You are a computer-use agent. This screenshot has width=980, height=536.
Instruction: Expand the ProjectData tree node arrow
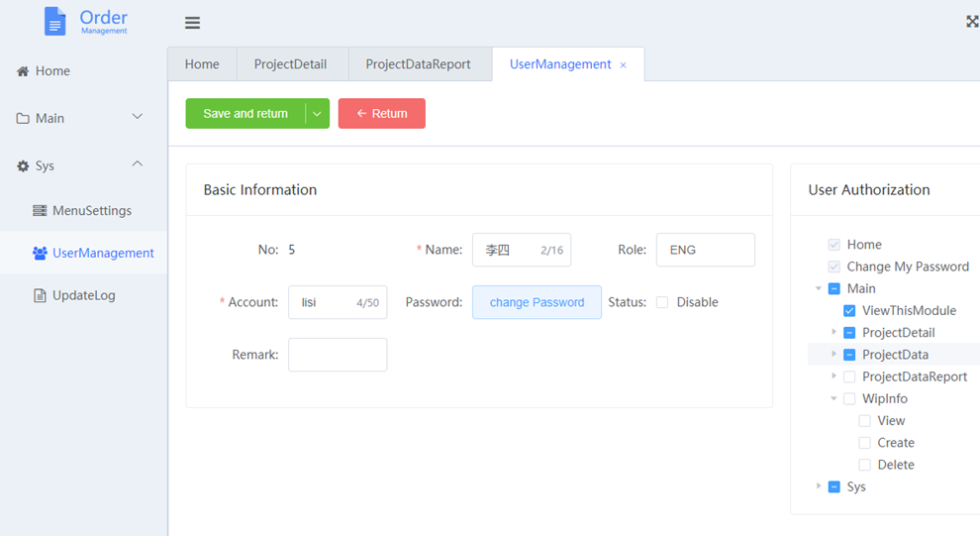click(833, 354)
